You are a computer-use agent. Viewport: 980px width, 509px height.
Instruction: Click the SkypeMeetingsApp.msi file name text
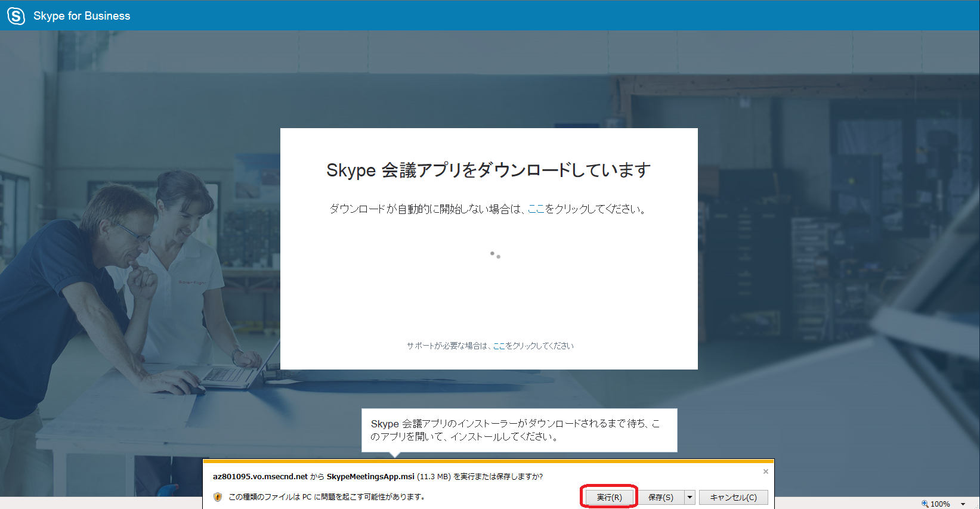click(370, 476)
